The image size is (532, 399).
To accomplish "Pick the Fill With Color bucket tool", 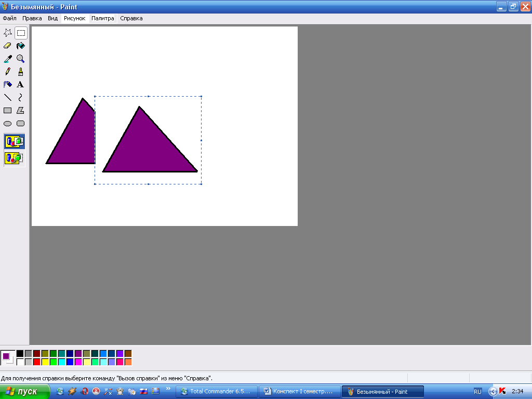I will click(21, 46).
